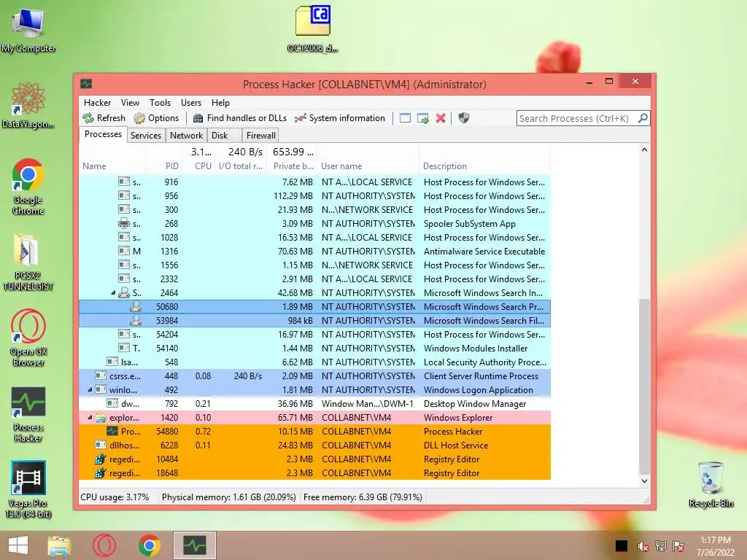
Task: Click the CPU usage status bar text
Action: pos(115,497)
